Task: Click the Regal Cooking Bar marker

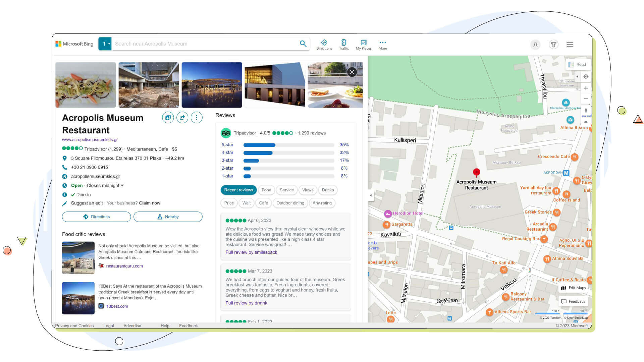Action: coord(544,239)
